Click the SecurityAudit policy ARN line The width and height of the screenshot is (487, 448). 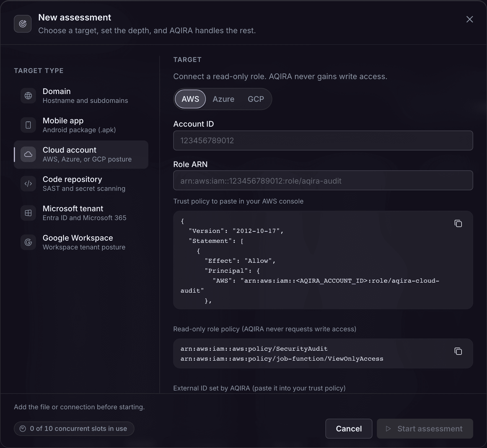coord(254,349)
